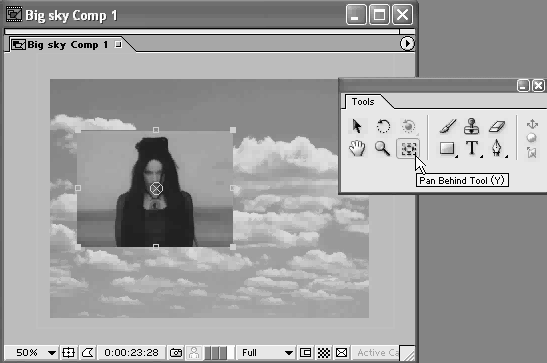Click the Tools panel tab
This screenshot has height=363, width=547.
pos(363,102)
